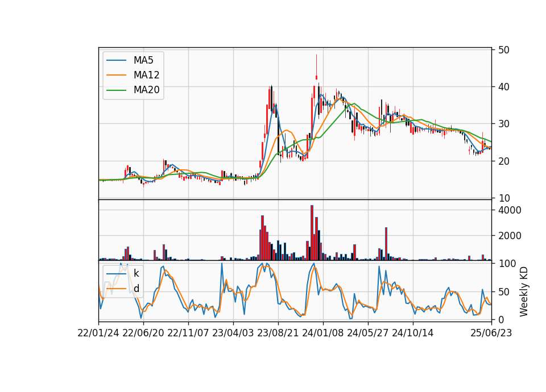Click the MA5 legend label

tap(143, 60)
